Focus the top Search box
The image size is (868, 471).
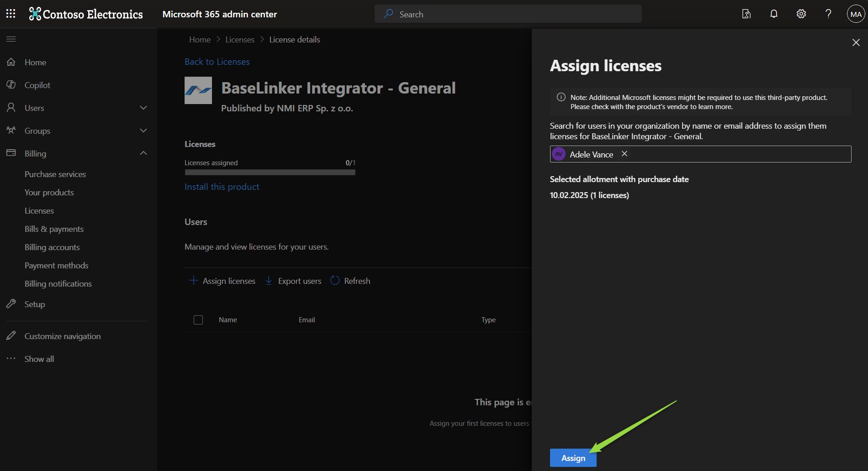(x=508, y=14)
